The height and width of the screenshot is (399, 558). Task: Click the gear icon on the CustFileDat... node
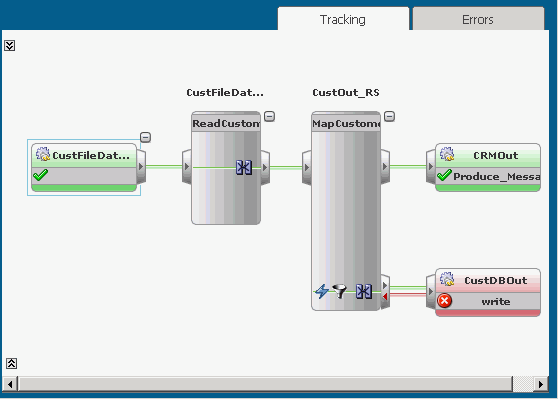pos(43,154)
